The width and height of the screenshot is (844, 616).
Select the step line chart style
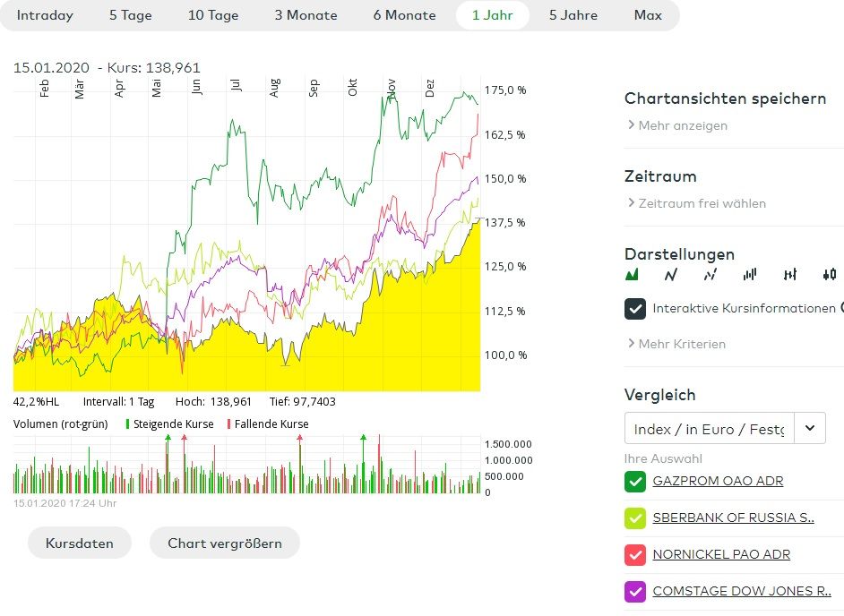point(711,275)
